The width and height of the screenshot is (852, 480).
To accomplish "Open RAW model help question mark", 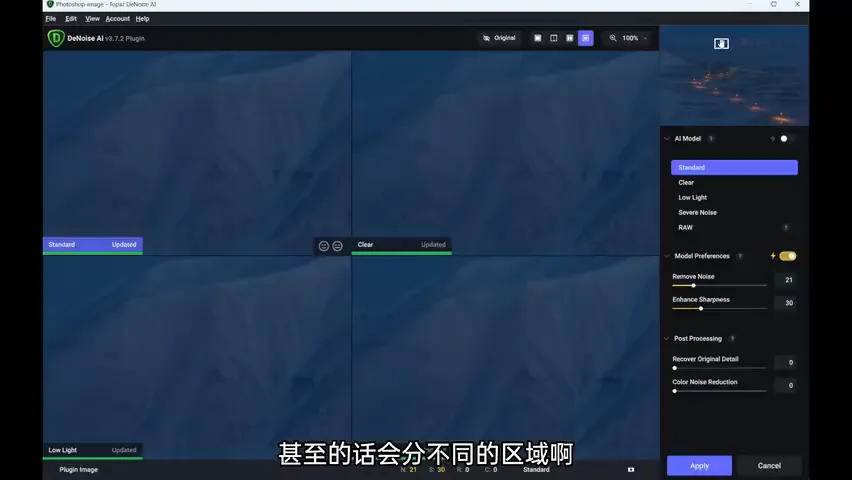I will click(x=785, y=227).
